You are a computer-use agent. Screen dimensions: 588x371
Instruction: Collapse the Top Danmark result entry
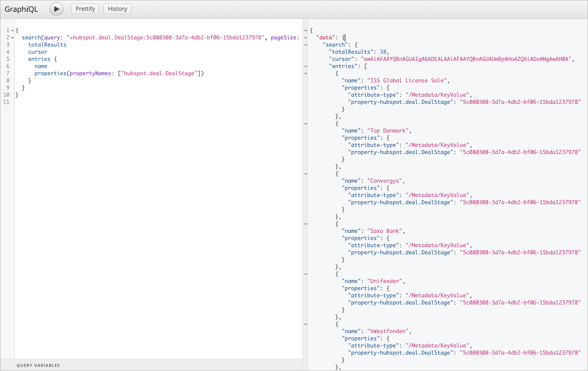click(x=306, y=124)
